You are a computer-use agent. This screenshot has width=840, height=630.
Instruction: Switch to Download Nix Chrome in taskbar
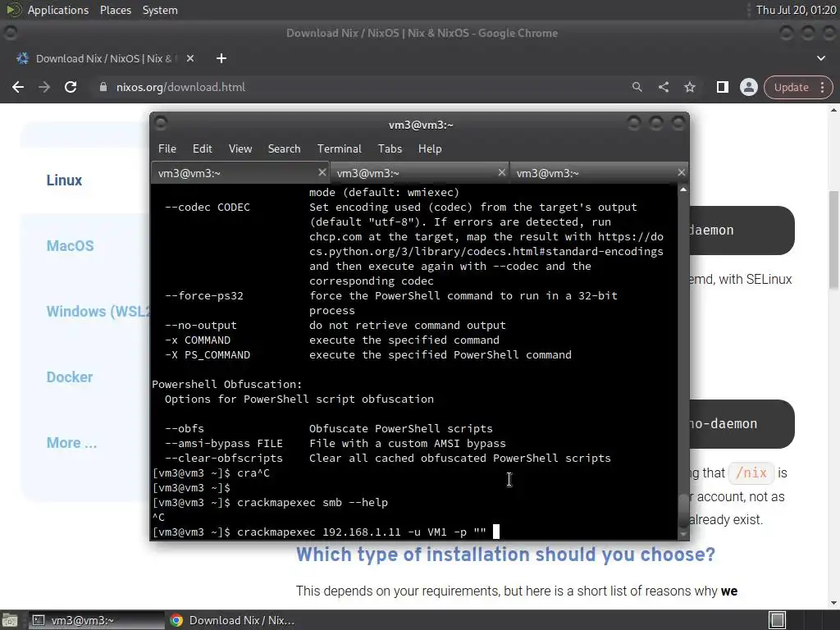coord(232,620)
